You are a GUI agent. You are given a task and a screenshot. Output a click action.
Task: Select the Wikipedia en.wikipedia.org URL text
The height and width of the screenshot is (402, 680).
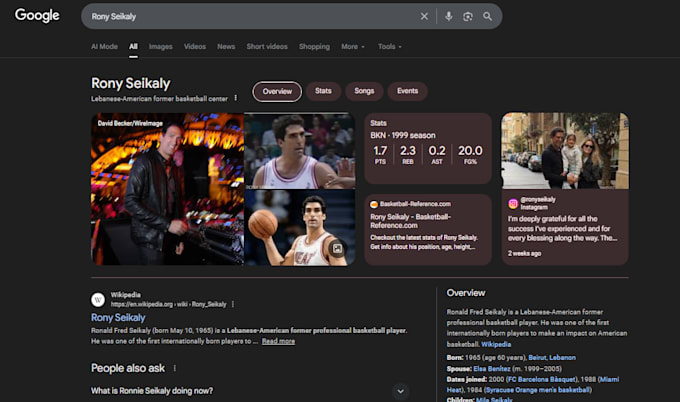pos(169,304)
